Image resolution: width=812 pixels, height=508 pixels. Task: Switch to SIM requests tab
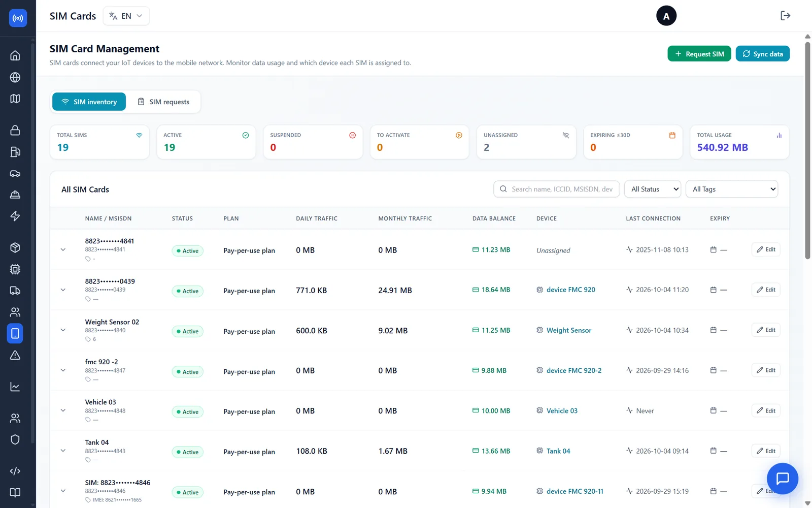point(163,102)
